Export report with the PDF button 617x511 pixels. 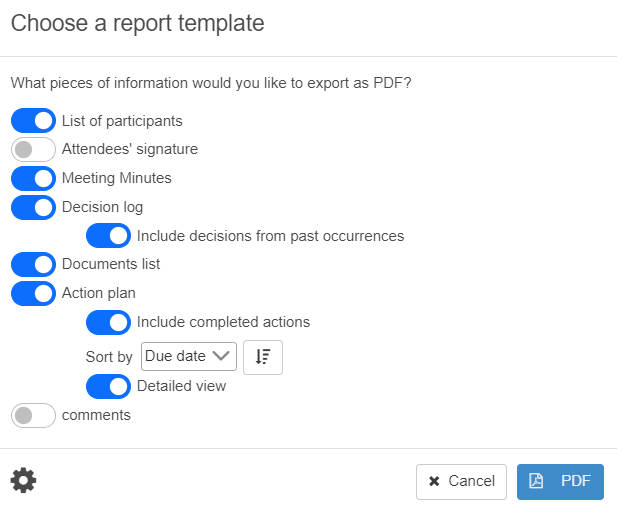pyautogui.click(x=560, y=481)
